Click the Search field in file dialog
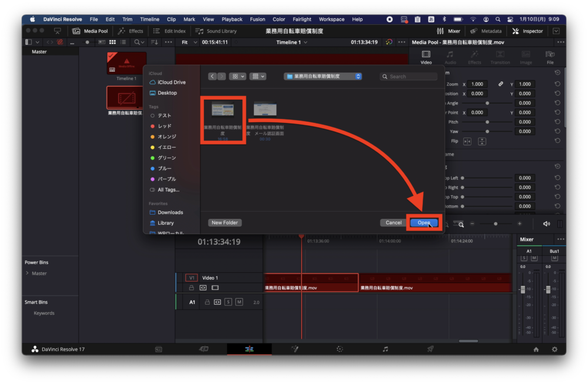The image size is (588, 384). pyautogui.click(x=409, y=76)
